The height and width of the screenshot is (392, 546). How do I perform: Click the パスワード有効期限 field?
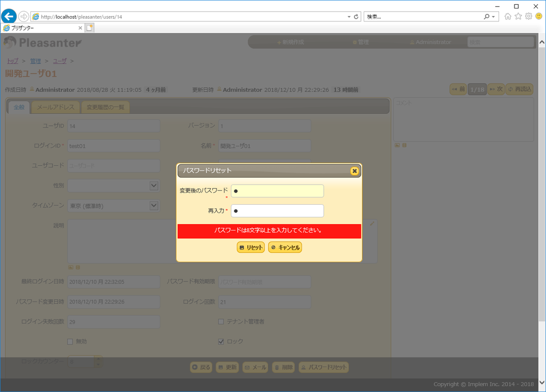264,282
